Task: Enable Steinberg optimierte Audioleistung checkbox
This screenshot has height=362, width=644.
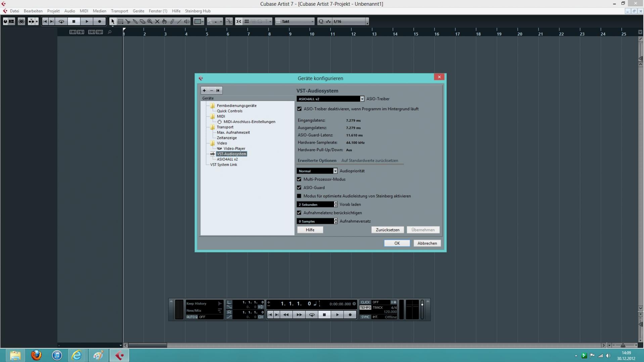Action: click(x=299, y=196)
